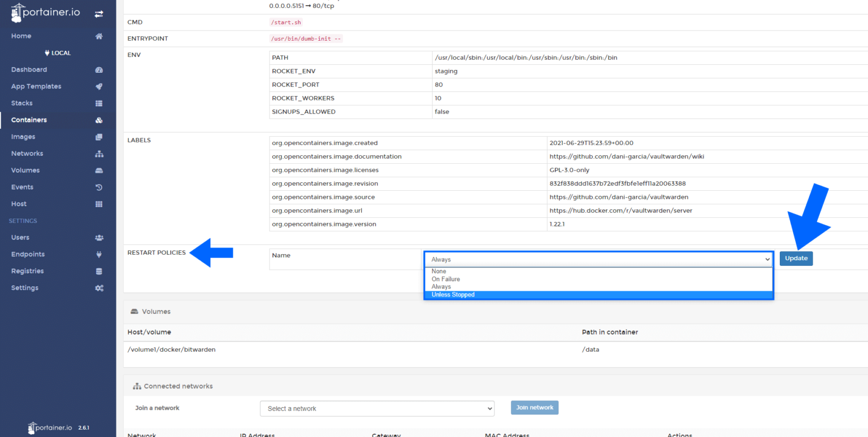Click the Volumes drive icon
868x437 pixels.
pos(99,170)
